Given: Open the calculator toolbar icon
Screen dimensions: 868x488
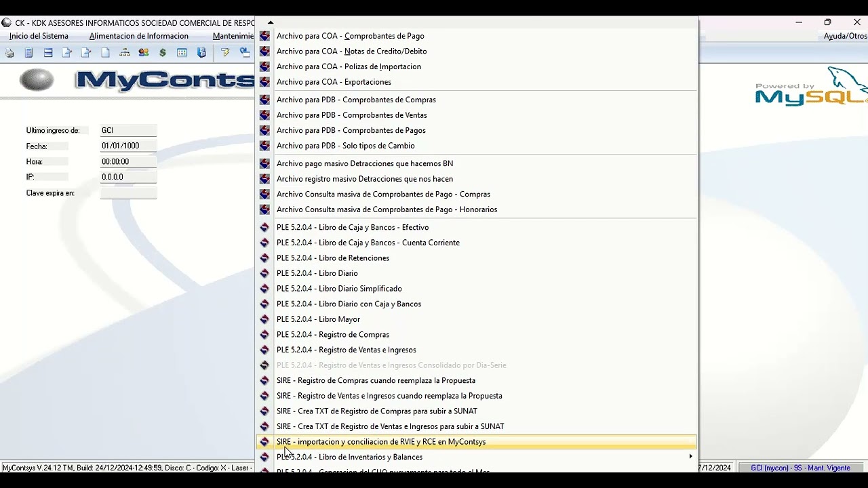Looking at the screenshot, I should (29, 53).
